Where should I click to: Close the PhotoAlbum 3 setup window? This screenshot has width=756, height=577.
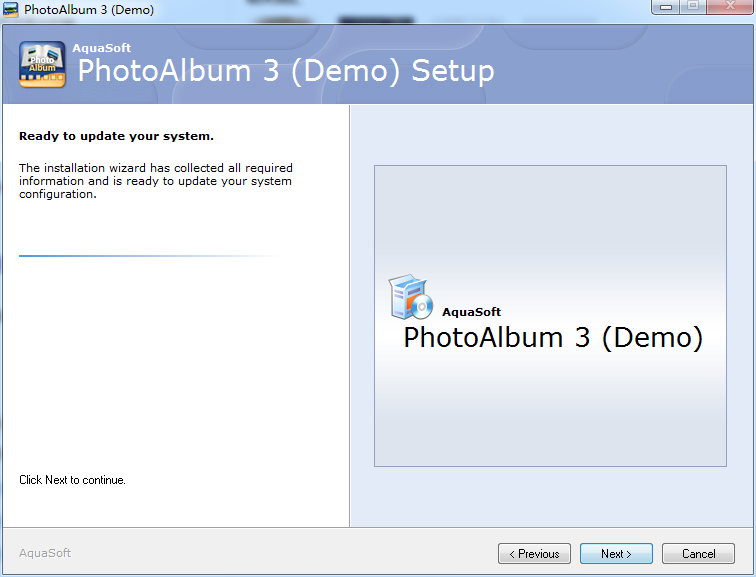coord(730,7)
